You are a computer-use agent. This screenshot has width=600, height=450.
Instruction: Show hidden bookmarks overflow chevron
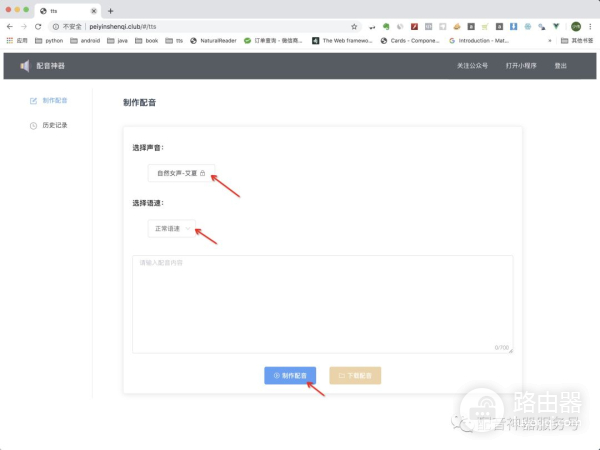click(x=550, y=41)
